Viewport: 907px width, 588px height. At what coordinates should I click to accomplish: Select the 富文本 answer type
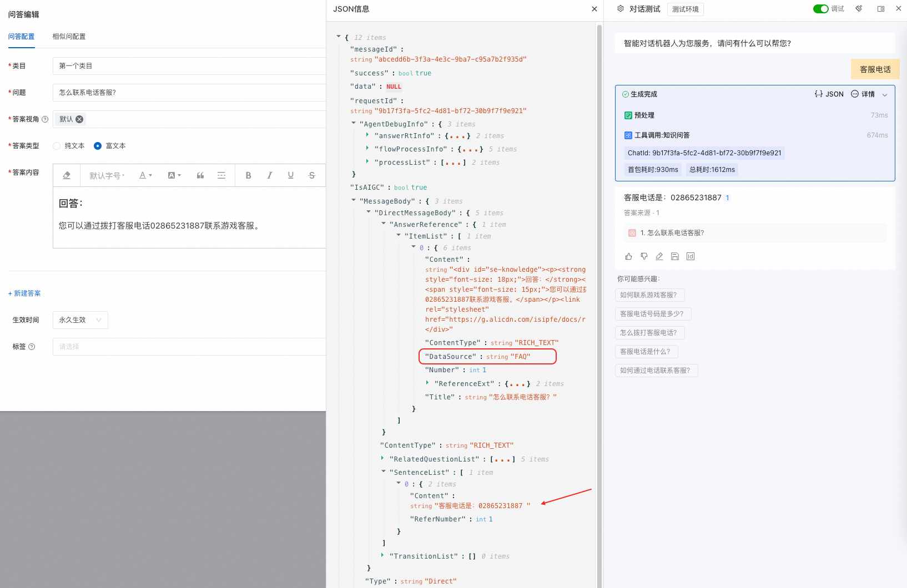tap(98, 146)
